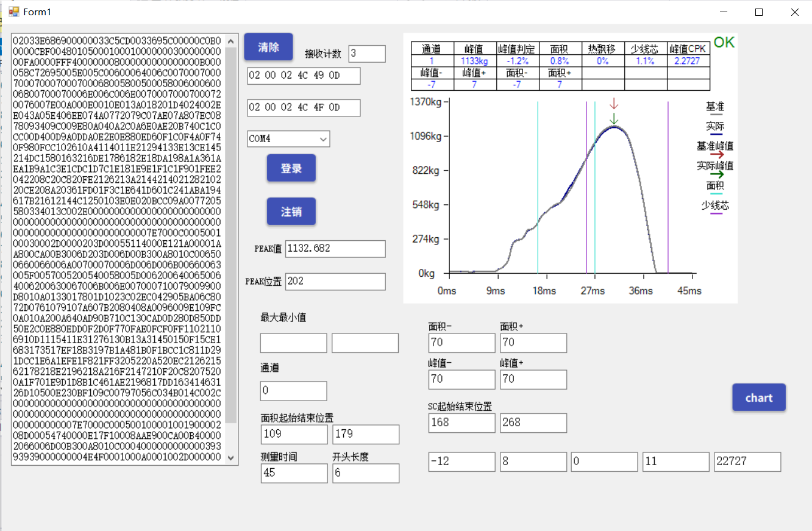Image resolution: width=812 pixels, height=531 pixels.
Task: Click the 峰值+ field showing 70
Action: (x=533, y=379)
